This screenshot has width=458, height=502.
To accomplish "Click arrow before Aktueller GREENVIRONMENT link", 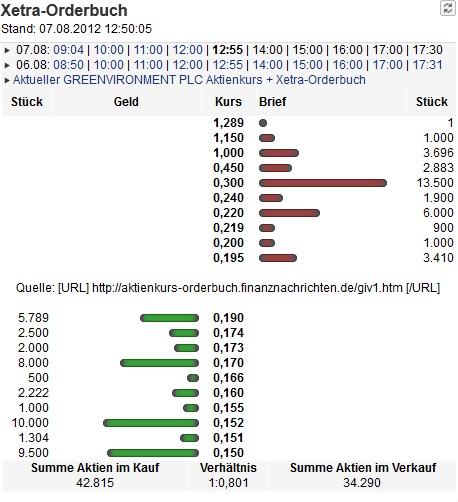I will [x=7, y=80].
